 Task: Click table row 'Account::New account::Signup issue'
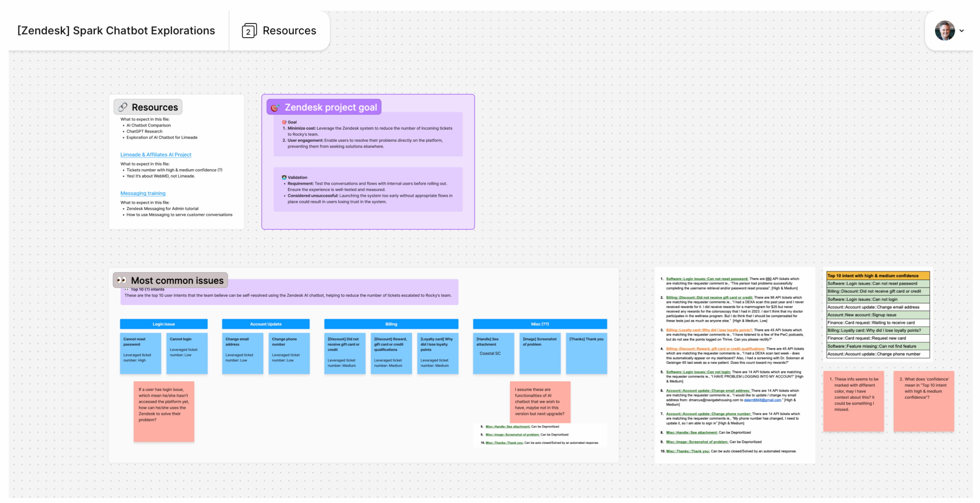(x=878, y=315)
